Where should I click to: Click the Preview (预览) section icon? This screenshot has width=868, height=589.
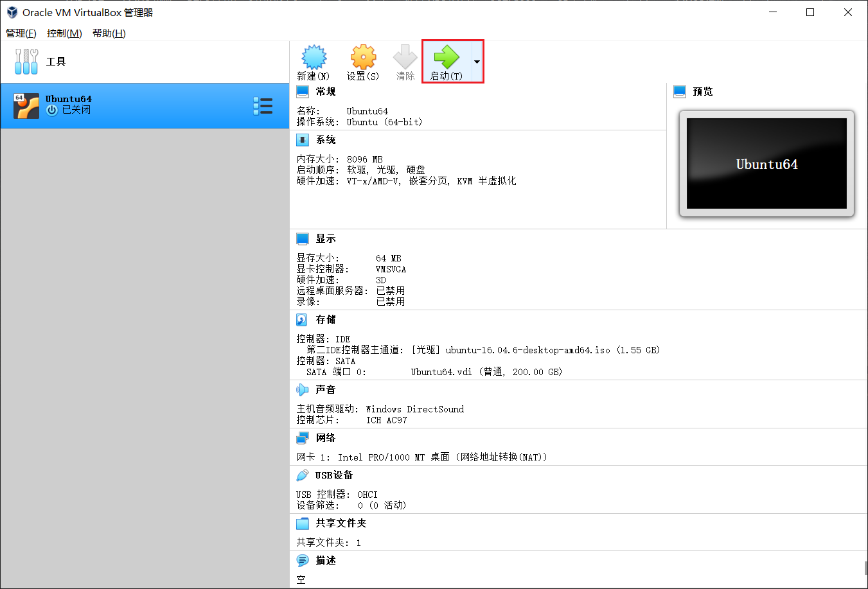point(680,92)
